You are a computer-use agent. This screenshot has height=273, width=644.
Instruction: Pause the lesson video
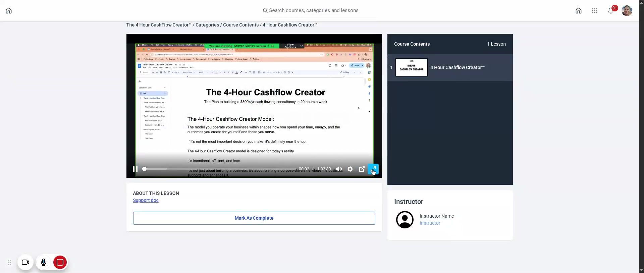(135, 169)
